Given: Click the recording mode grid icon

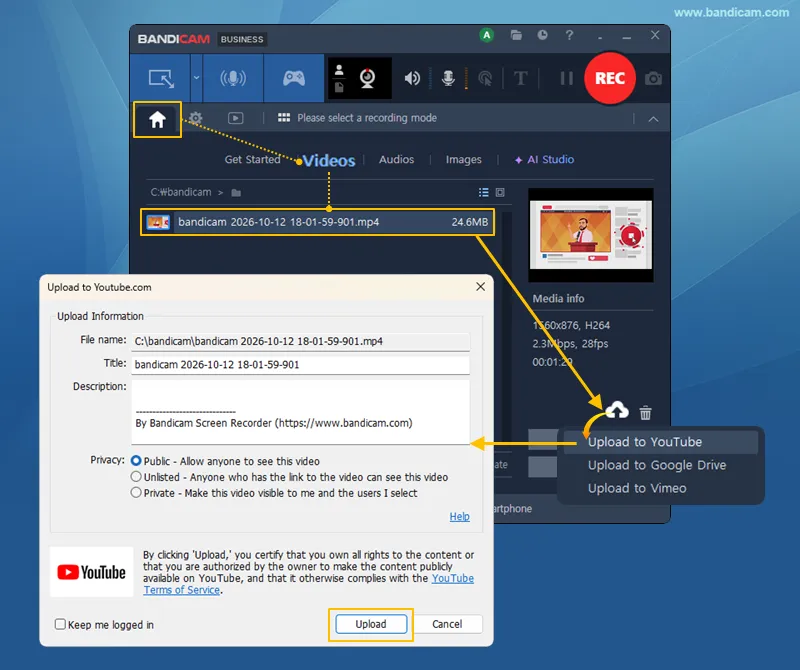Looking at the screenshot, I should click(284, 118).
